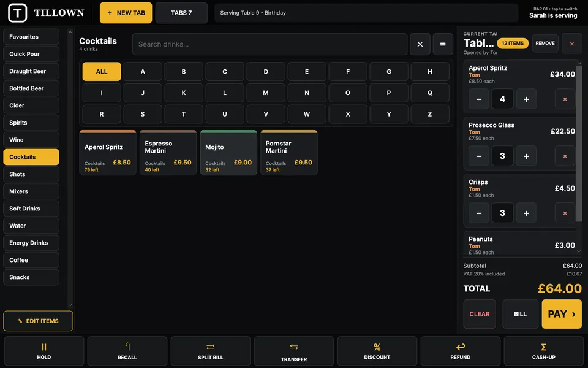Viewport: 588px width, 368px height.
Task: Select the ALL letter filter
Action: click(x=102, y=71)
